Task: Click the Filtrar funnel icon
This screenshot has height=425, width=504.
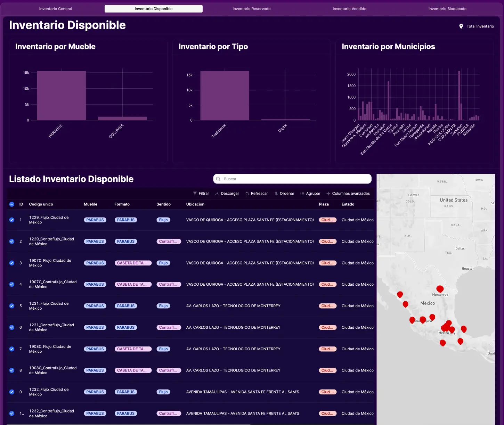Action: [x=195, y=194]
